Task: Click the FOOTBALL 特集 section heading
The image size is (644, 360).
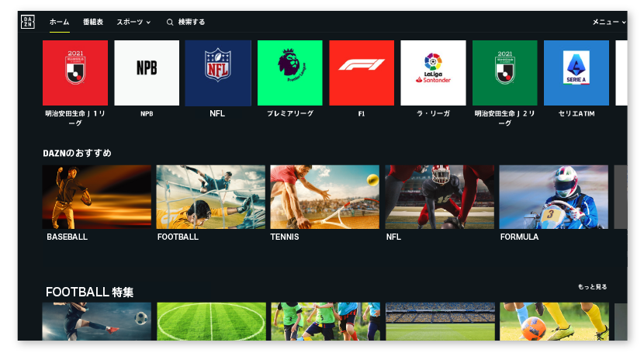Action: pos(89,292)
